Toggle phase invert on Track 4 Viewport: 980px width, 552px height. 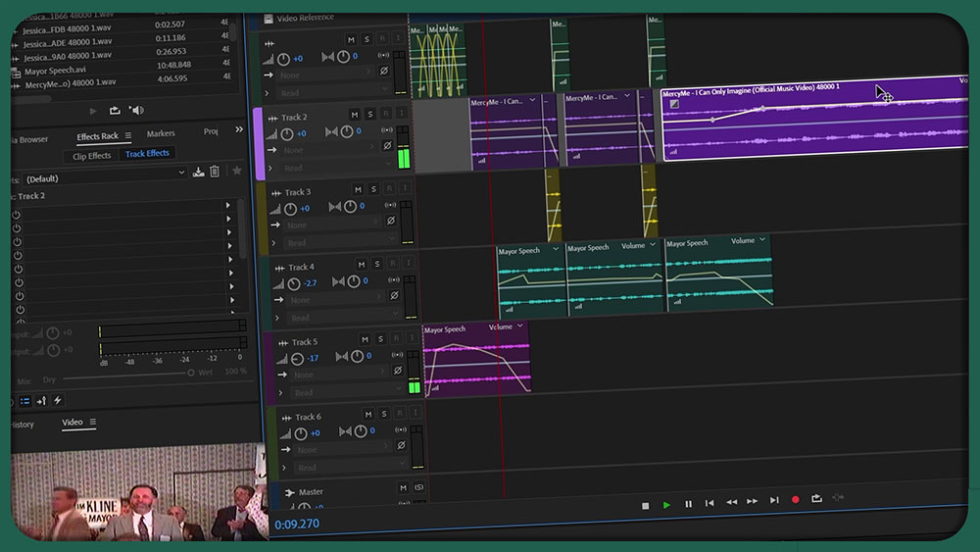coord(394,295)
